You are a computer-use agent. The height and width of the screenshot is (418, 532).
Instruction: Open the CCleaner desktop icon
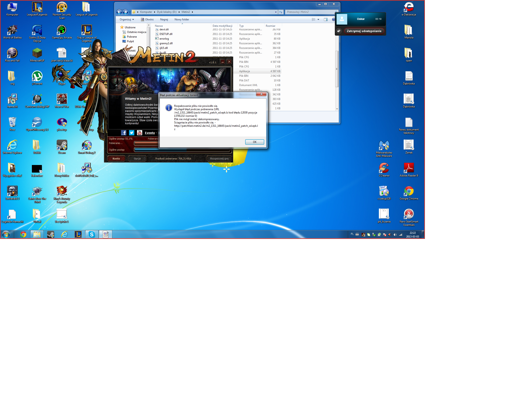pyautogui.click(x=384, y=170)
